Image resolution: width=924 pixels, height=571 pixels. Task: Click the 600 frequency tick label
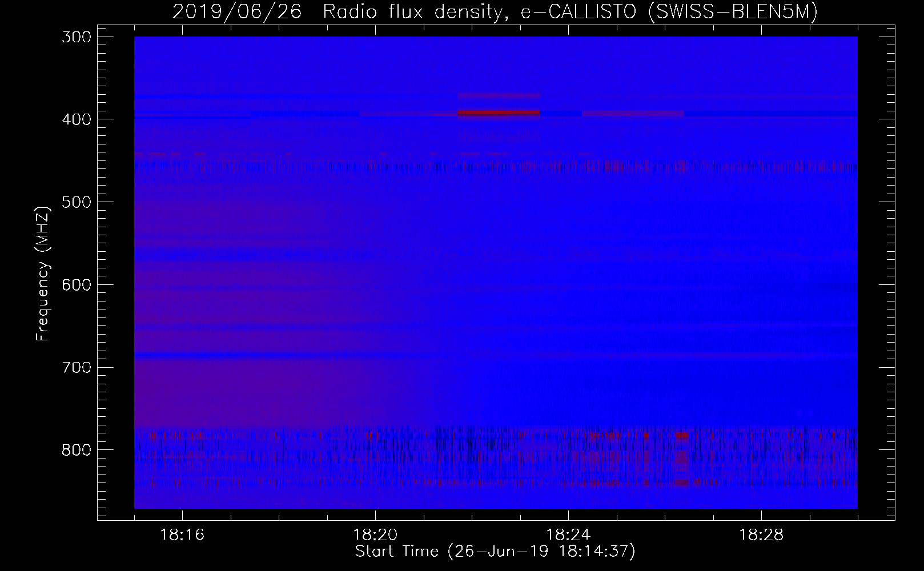pyautogui.click(x=76, y=285)
